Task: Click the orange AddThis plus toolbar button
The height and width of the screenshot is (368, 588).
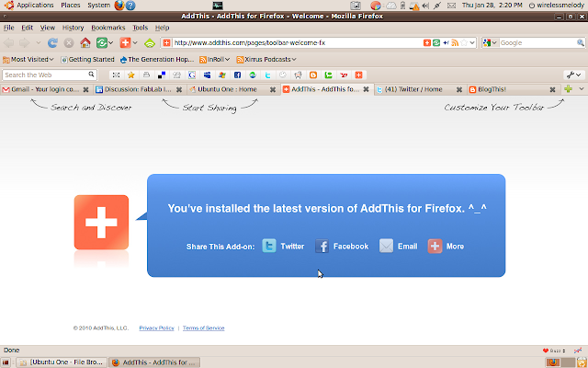Action: pyautogui.click(x=125, y=43)
